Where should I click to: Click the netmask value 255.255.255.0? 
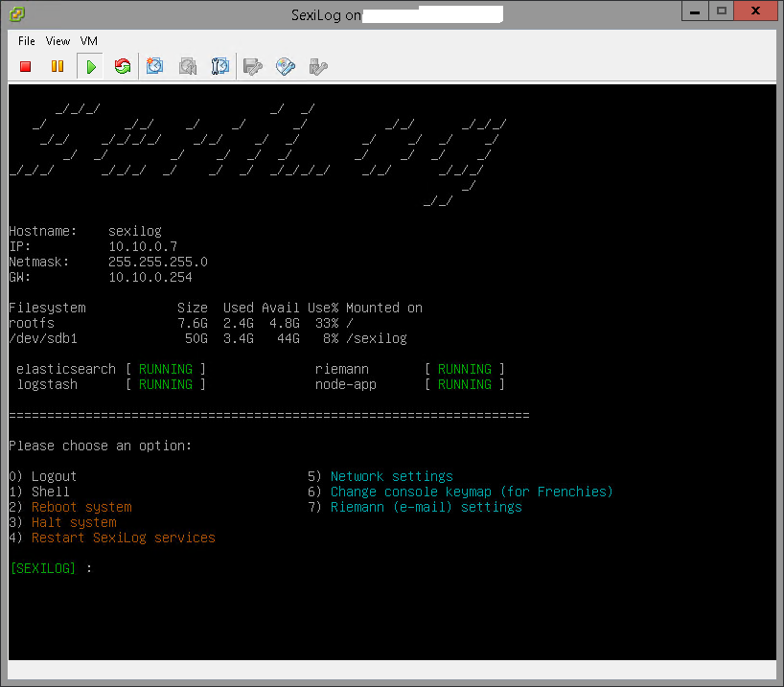point(158,262)
